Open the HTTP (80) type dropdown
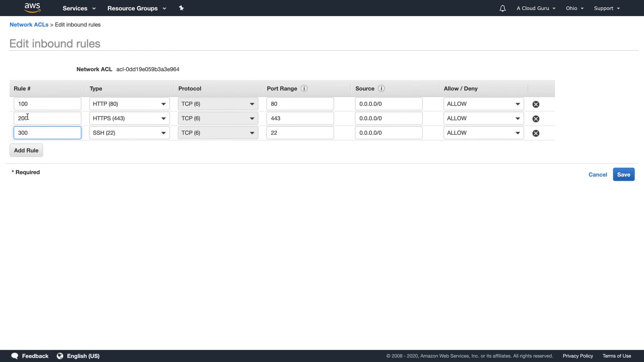Image resolution: width=644 pixels, height=362 pixels. 129,104
